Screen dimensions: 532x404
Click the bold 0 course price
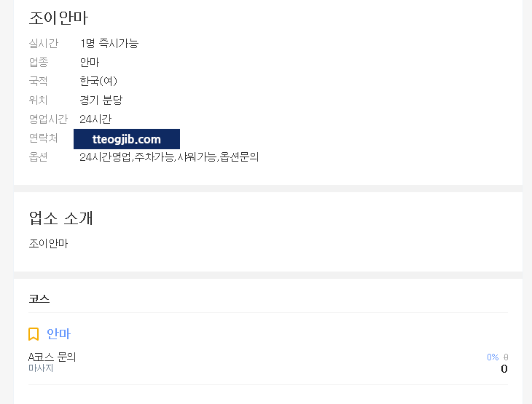point(504,369)
